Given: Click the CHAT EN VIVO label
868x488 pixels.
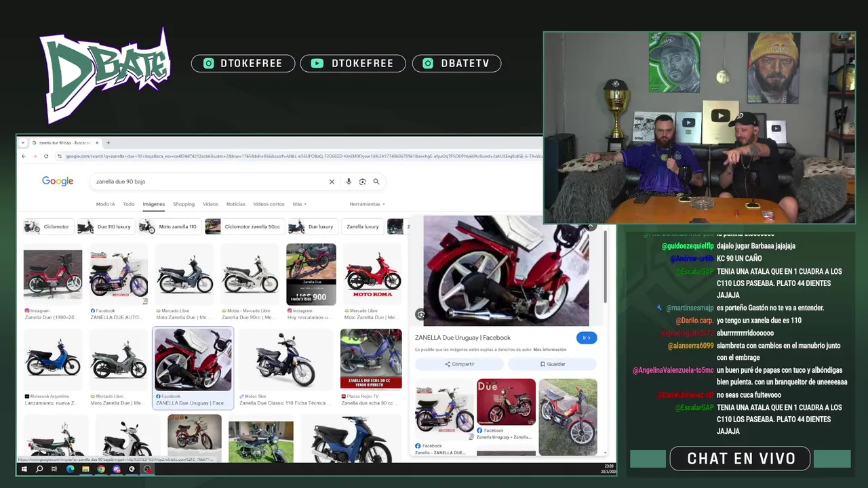Looking at the screenshot, I should (741, 458).
